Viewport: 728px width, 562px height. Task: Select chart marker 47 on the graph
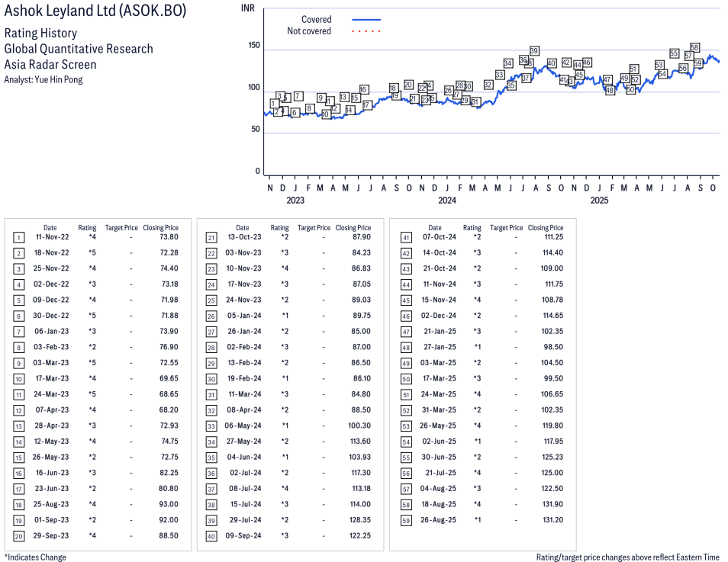(607, 80)
